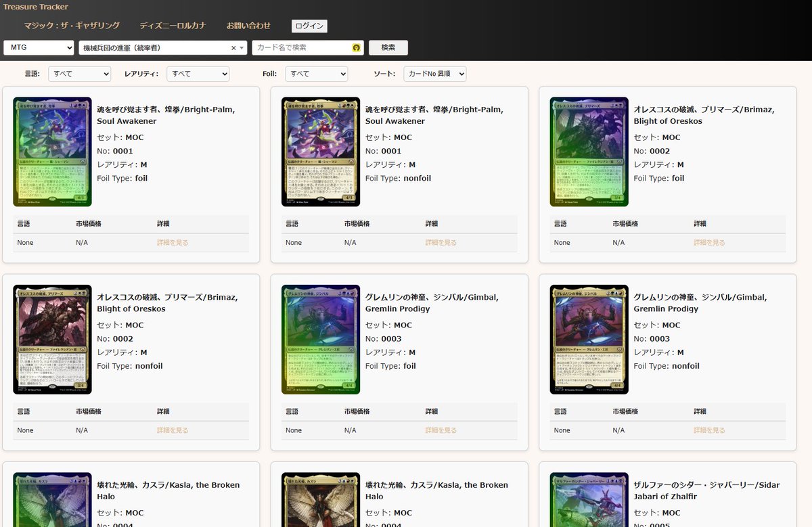The width and height of the screenshot is (812, 527).
Task: Open the Foil filter dropdown
Action: coord(316,73)
